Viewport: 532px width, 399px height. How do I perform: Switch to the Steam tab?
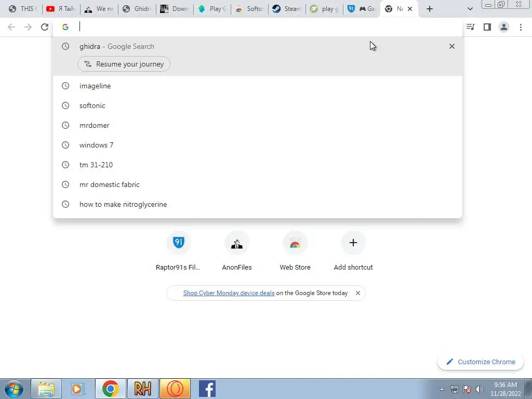coord(287,9)
